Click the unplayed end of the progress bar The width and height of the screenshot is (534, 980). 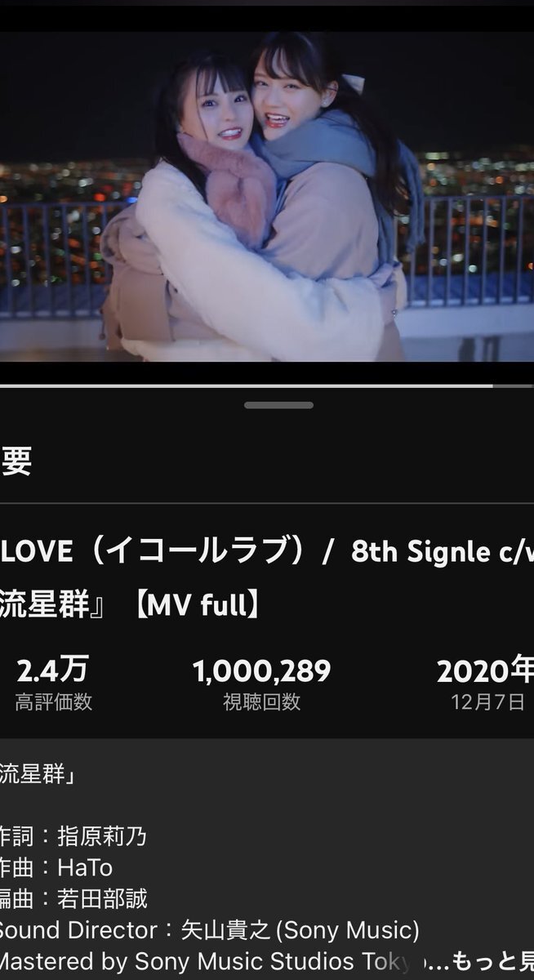[514, 385]
